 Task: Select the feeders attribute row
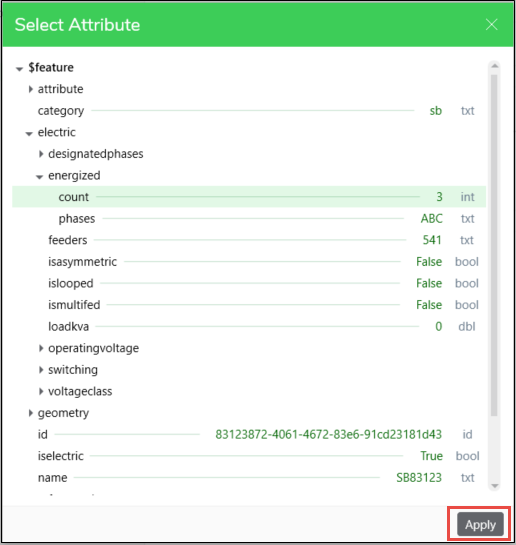(249, 240)
